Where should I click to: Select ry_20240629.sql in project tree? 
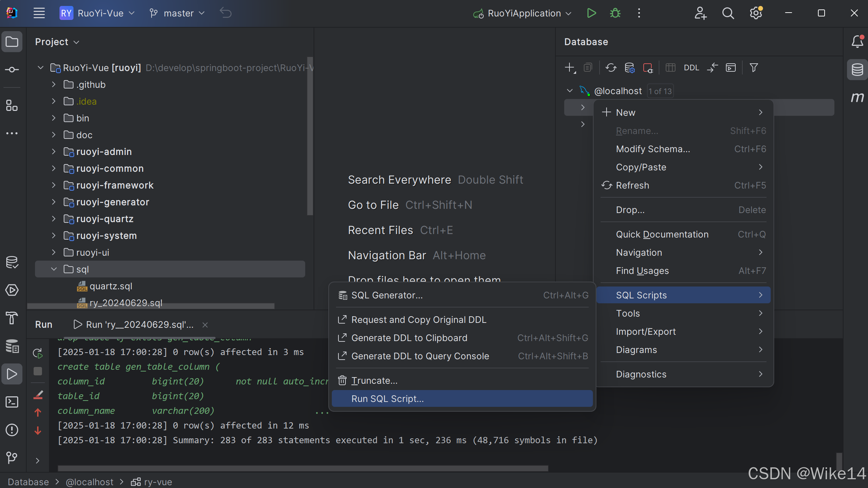point(126,303)
